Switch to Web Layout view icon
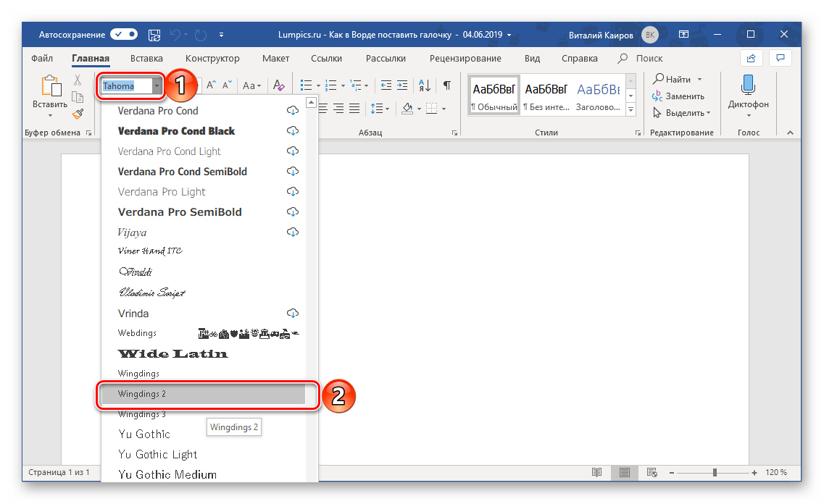The image size is (824, 504). [x=652, y=472]
